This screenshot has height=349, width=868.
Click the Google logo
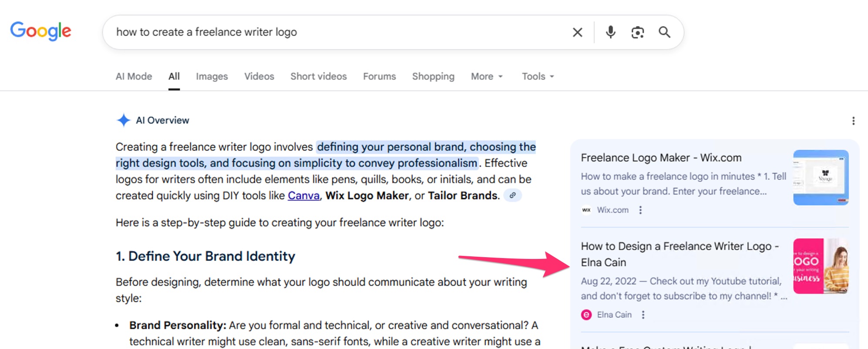click(x=40, y=31)
